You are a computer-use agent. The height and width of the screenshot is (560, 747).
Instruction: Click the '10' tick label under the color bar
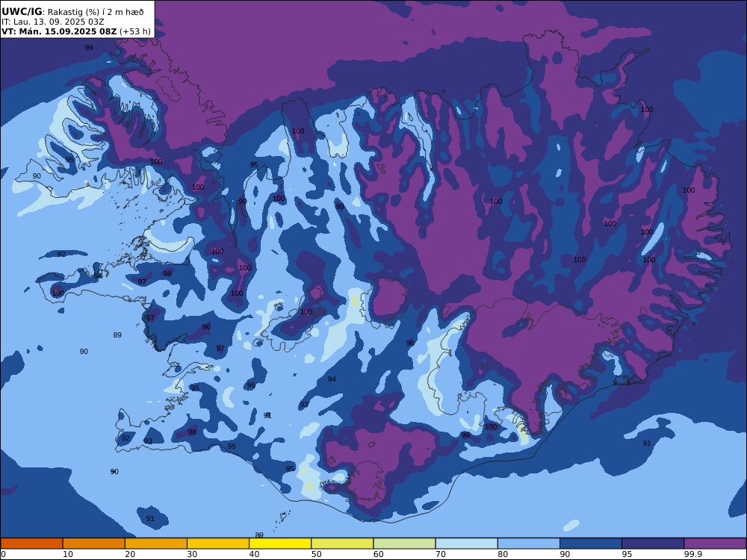tap(68, 554)
